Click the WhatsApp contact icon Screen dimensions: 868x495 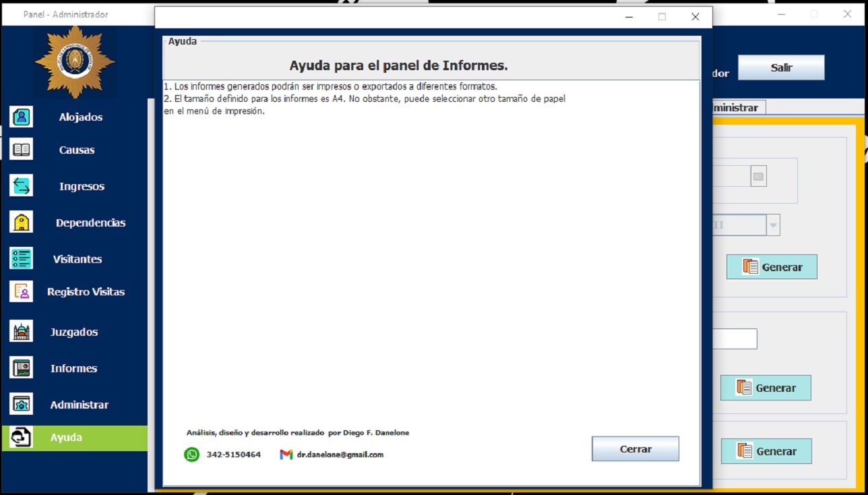[x=192, y=455]
